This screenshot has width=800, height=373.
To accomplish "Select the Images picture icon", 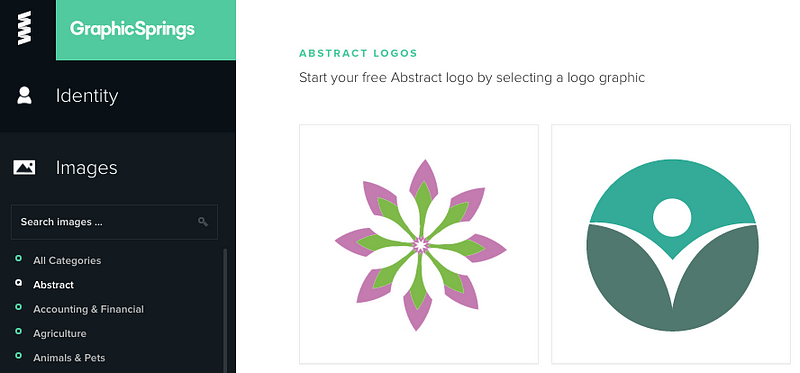I will tap(24, 167).
